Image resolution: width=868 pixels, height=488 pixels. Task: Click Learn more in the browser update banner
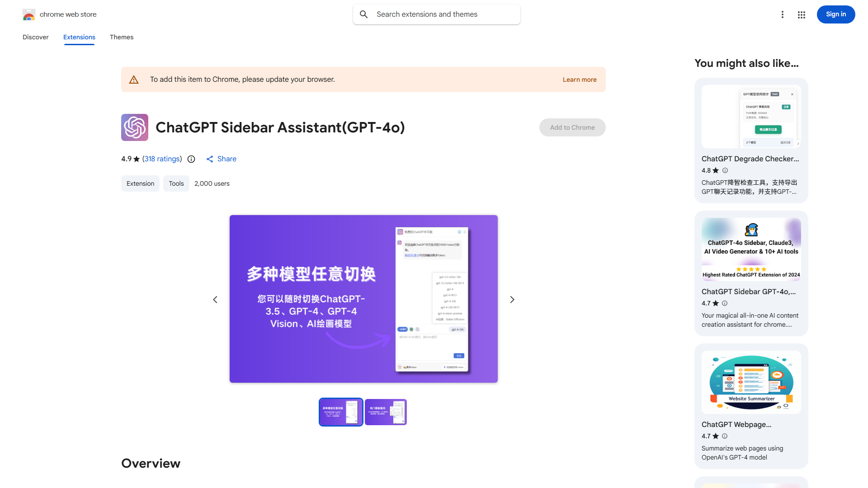pos(580,79)
